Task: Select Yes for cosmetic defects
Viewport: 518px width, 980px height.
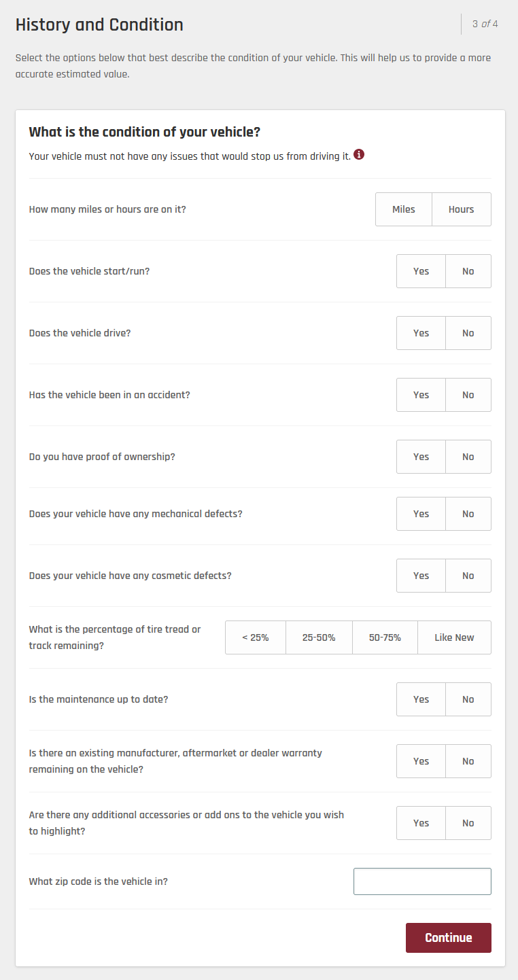Action: [x=421, y=576]
